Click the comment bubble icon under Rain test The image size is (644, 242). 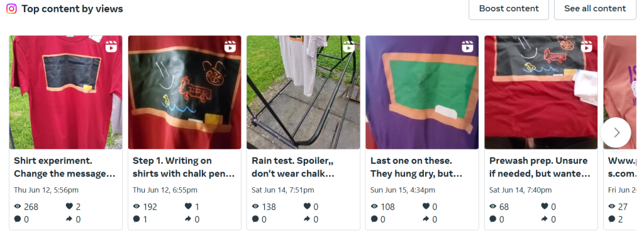click(x=255, y=219)
